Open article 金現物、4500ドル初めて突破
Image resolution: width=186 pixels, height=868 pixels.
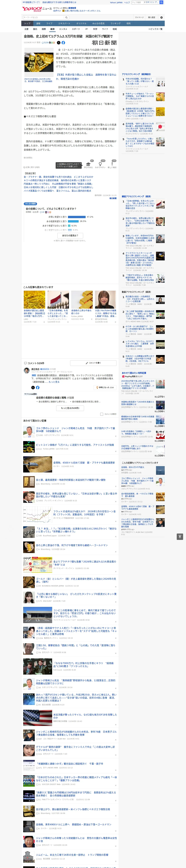[84, 463]
